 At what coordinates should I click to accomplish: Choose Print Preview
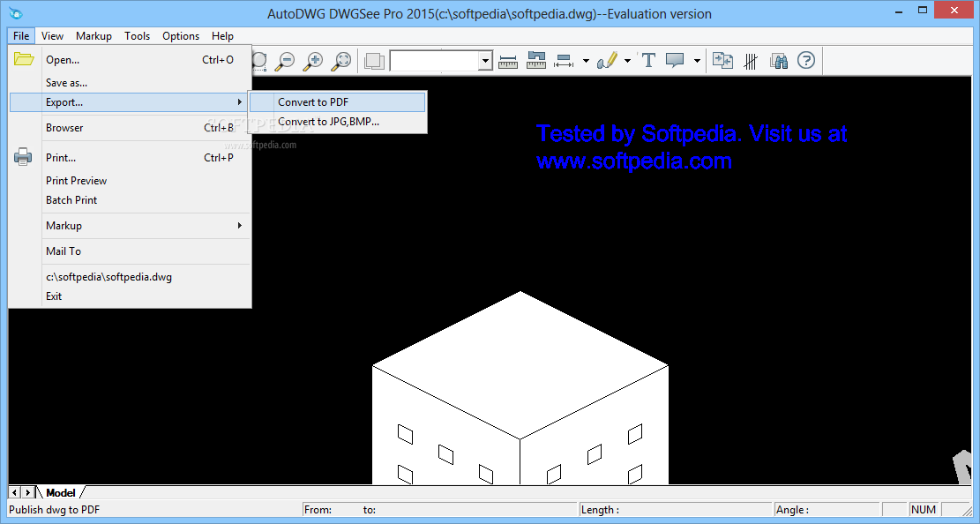130,180
